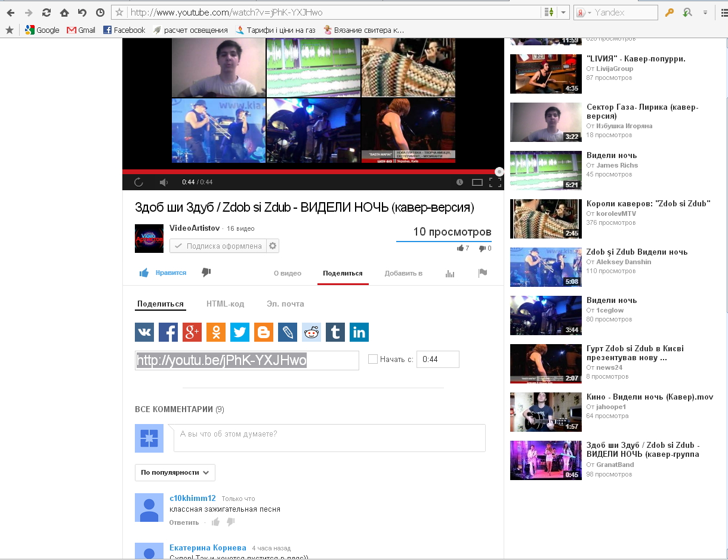Select the 'Поделиться' share sub-tab

click(x=161, y=304)
